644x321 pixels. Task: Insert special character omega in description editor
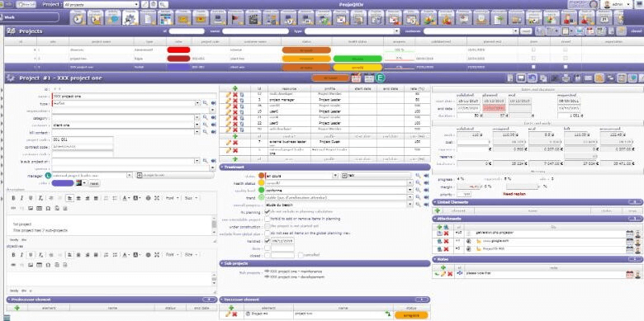coord(48,209)
